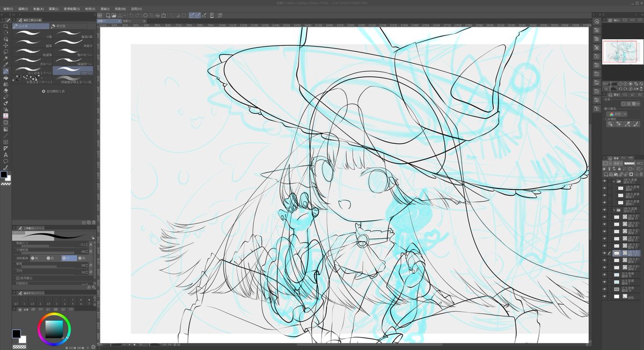Select the Eyedropper tool
The image size is (644, 350).
coord(5,64)
